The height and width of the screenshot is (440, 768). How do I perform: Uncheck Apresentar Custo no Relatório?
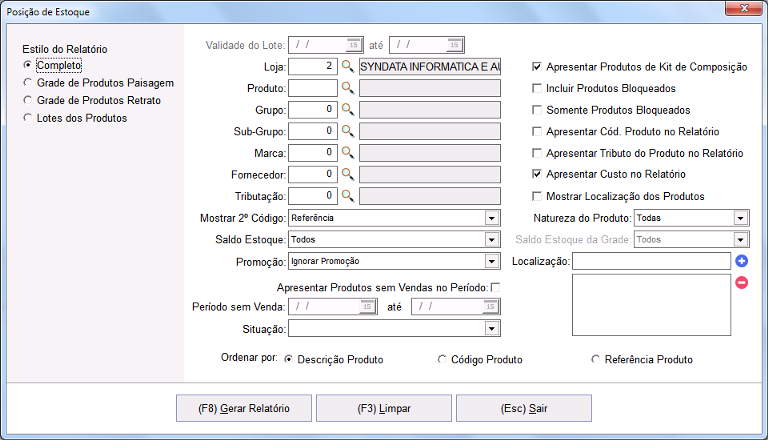click(x=537, y=174)
